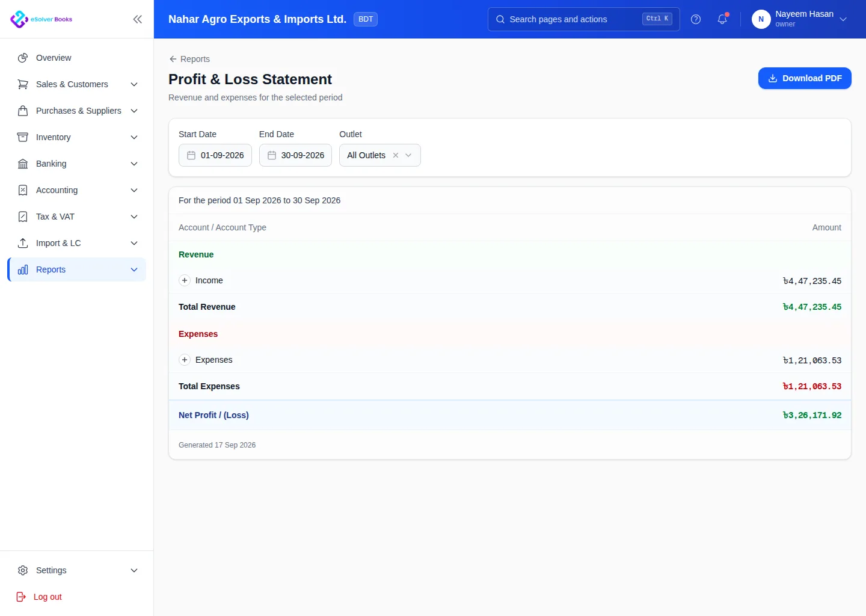
Task: Open notifications bell icon
Action: (x=722, y=19)
